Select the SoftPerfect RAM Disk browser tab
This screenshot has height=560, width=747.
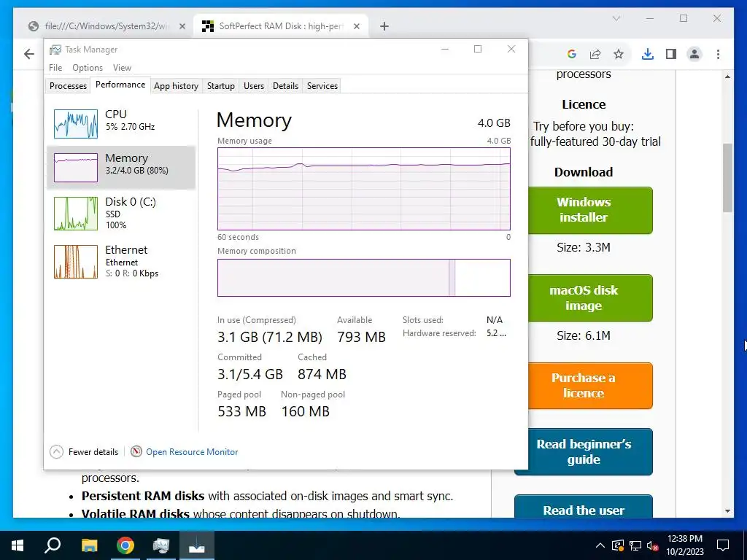point(280,26)
